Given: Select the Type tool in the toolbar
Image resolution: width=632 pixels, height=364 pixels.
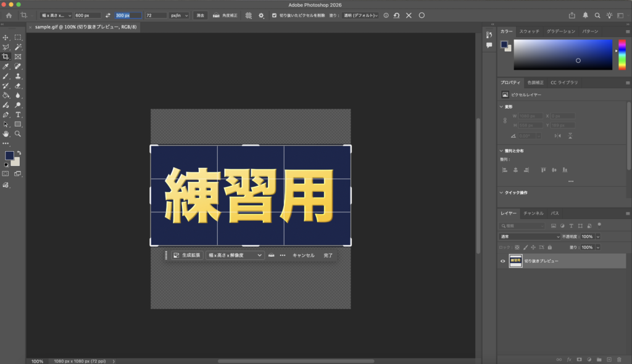Looking at the screenshot, I should point(18,115).
